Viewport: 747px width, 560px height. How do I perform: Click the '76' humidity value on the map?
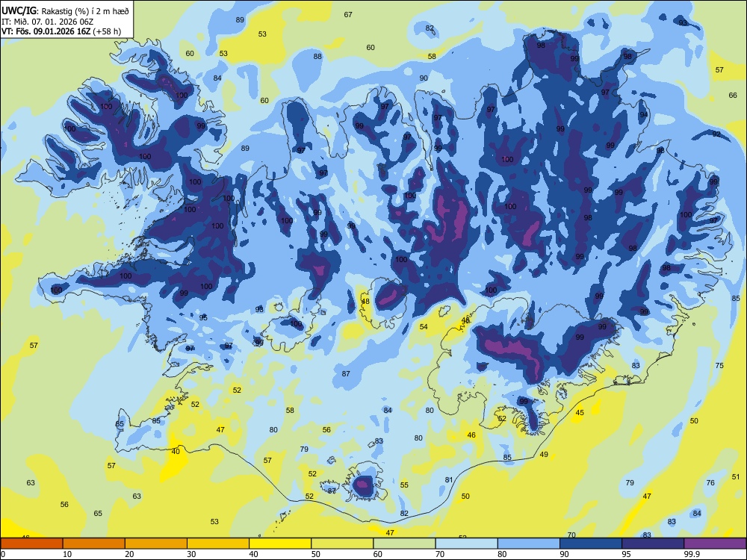click(x=710, y=483)
